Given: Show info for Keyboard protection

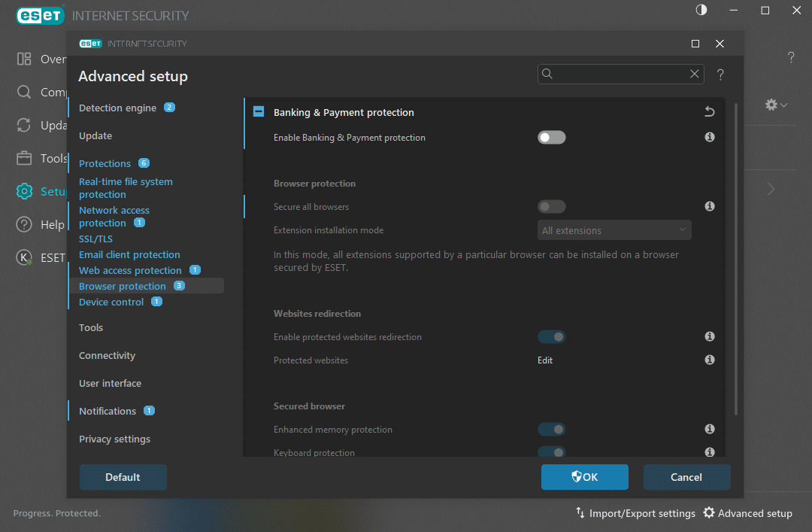Looking at the screenshot, I should (710, 452).
